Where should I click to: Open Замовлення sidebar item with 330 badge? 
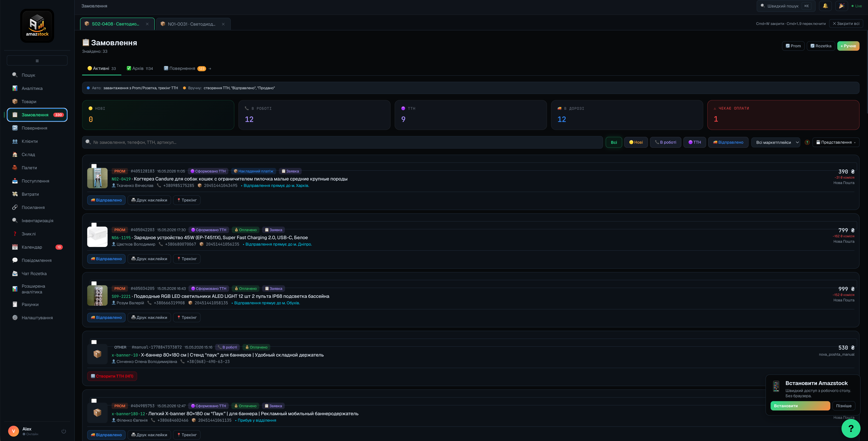37,115
